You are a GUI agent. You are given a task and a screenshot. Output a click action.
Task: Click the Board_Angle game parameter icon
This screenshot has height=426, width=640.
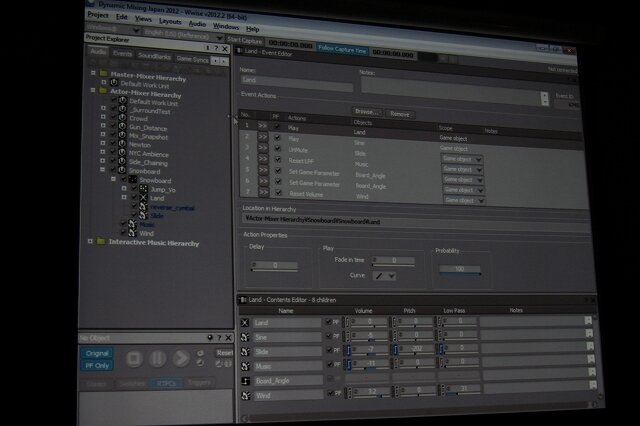pos(246,381)
